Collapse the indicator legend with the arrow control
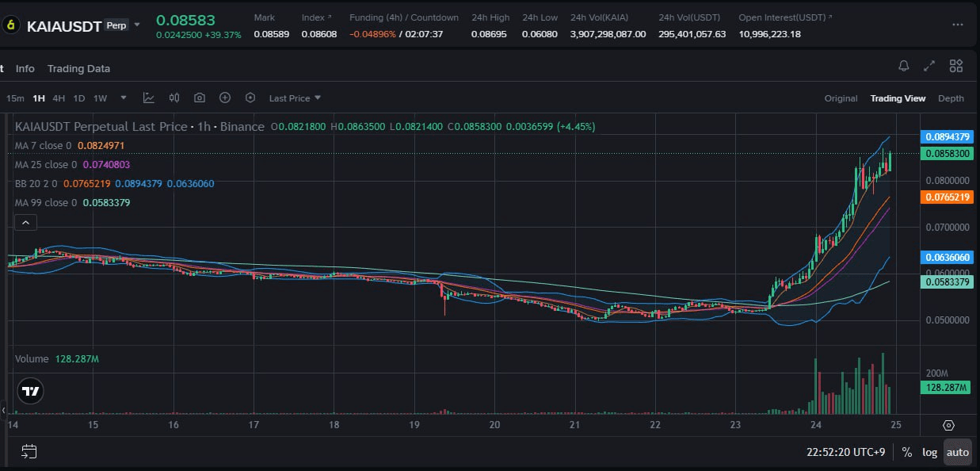 pyautogui.click(x=25, y=222)
